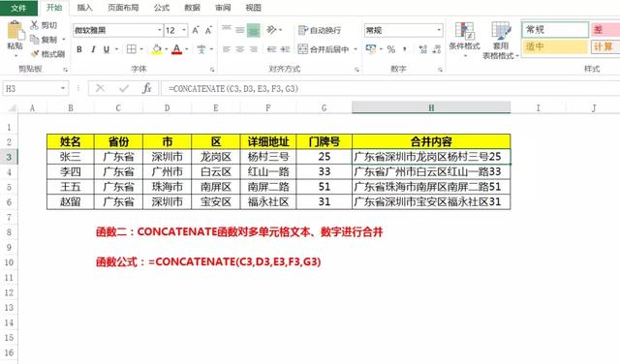Select the Format Painter (格式刷) tool

(x=47, y=54)
